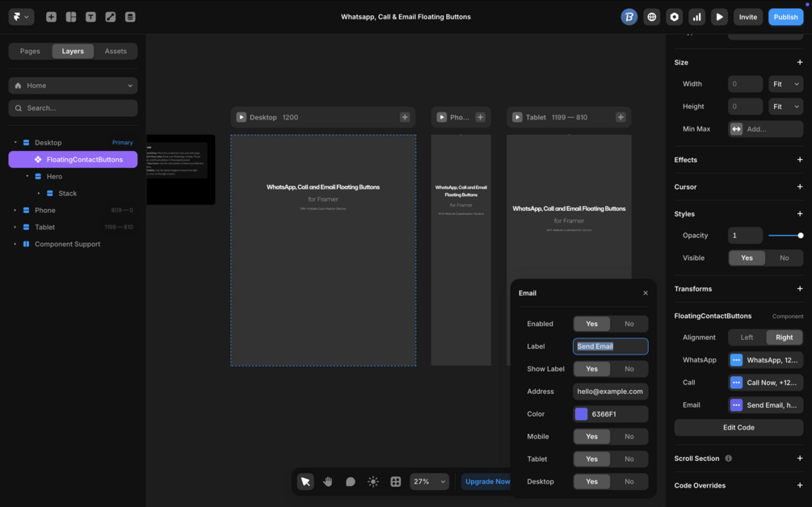Select the Component Support layer
The image size is (812, 507).
(x=67, y=244)
